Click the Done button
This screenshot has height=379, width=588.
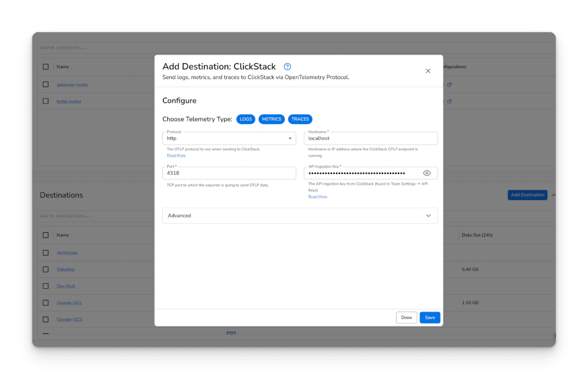coord(406,318)
